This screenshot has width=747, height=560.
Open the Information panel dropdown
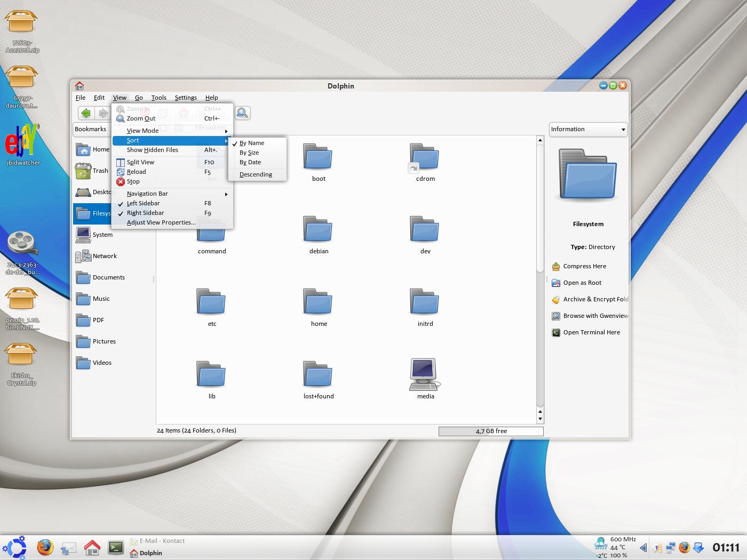pyautogui.click(x=588, y=129)
